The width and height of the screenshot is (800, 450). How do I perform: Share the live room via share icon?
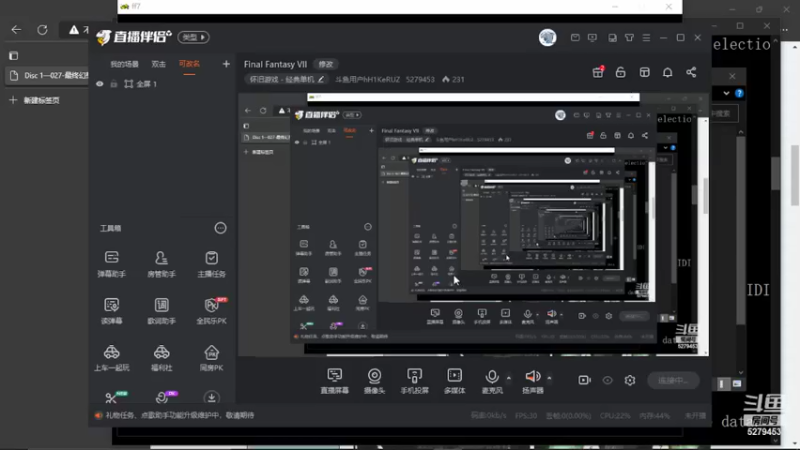pos(691,72)
